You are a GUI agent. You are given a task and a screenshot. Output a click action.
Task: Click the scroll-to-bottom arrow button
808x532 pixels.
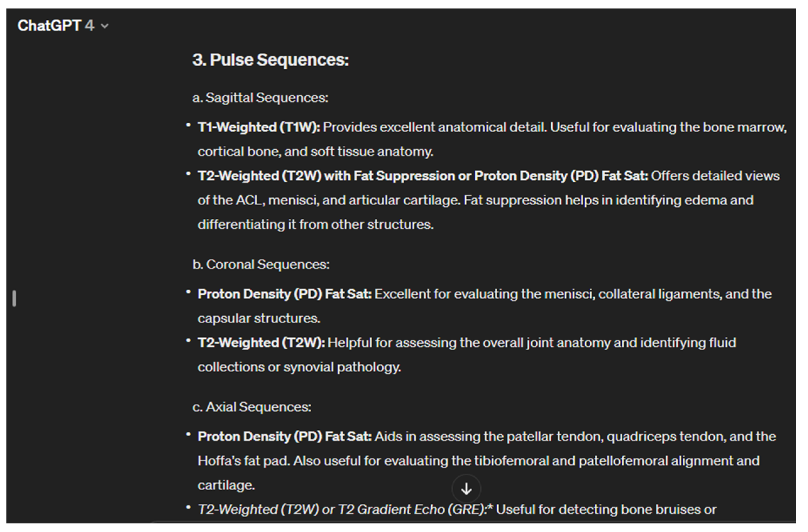(x=466, y=489)
